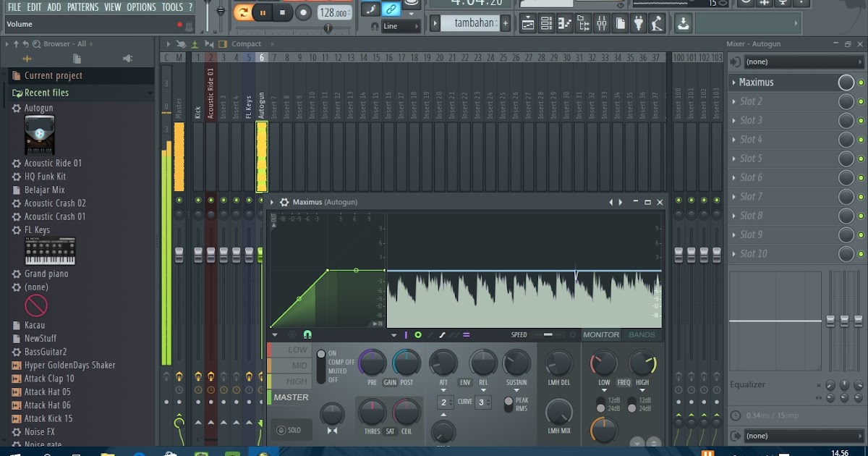868x456 pixels.
Task: Open the Playlist window icon
Action: tap(527, 23)
